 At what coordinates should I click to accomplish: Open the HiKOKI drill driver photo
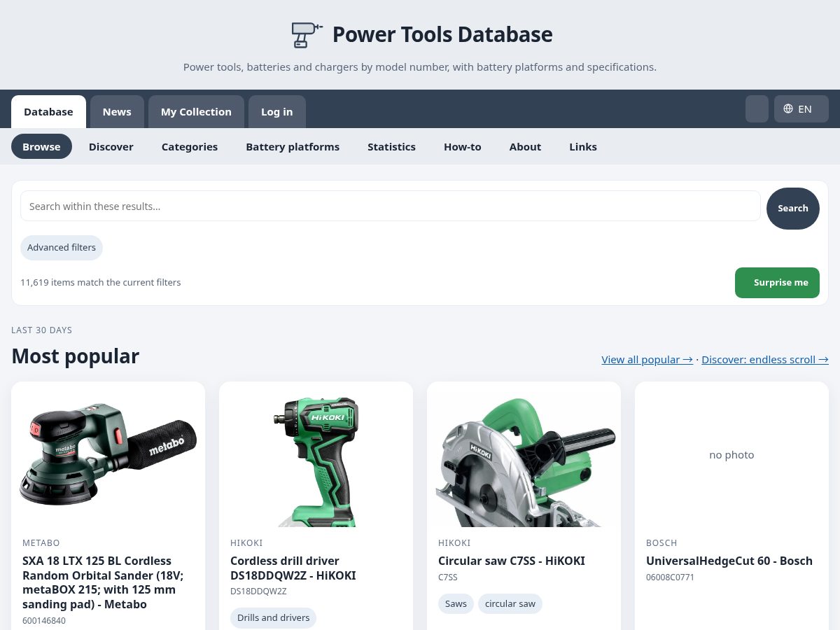tap(316, 454)
